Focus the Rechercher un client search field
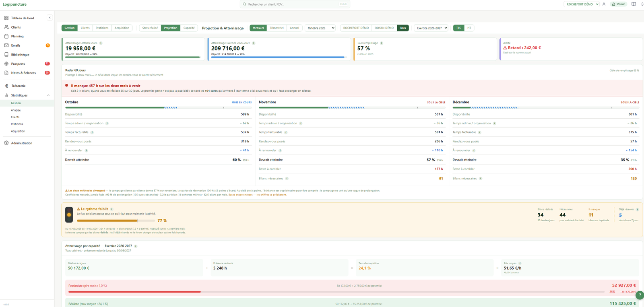The height and width of the screenshot is (307, 644). 295,4
